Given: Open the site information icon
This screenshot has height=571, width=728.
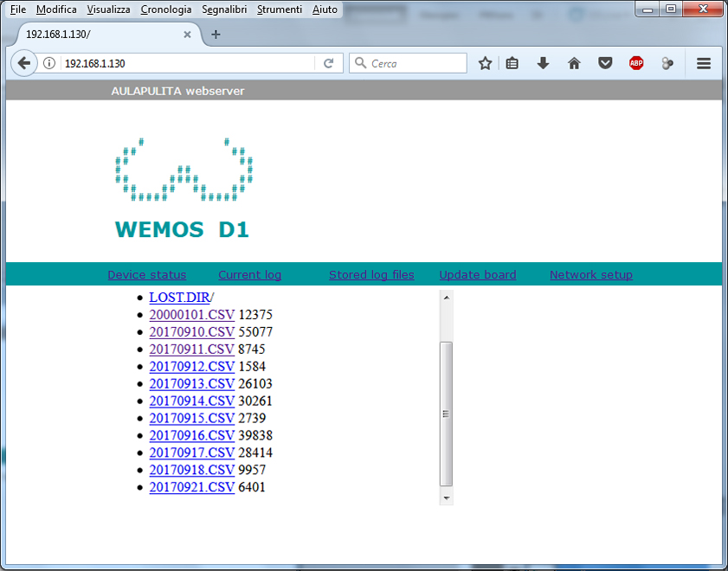Looking at the screenshot, I should (49, 63).
